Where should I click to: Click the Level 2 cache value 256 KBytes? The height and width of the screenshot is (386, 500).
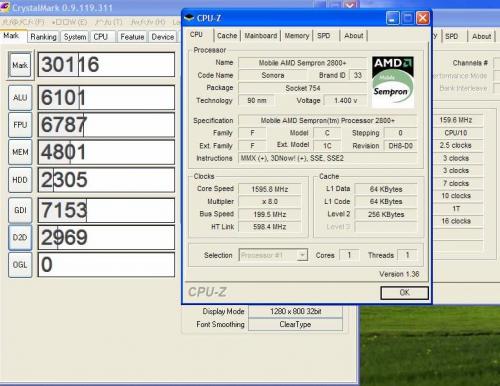tap(386, 214)
